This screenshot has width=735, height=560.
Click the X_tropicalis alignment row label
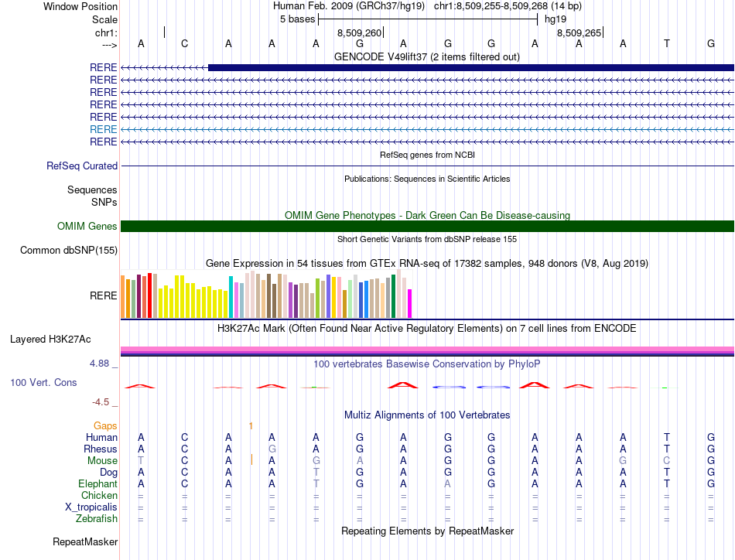point(91,507)
